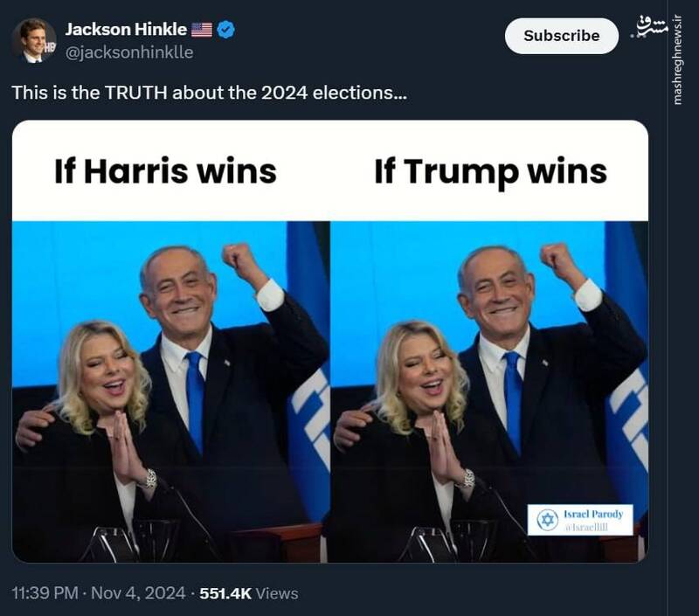Click the Star of David icon
The image size is (699, 616).
click(547, 519)
